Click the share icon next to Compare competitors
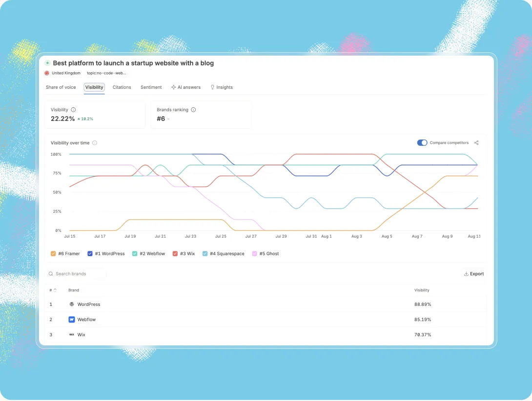The width and height of the screenshot is (532, 401). pos(476,143)
